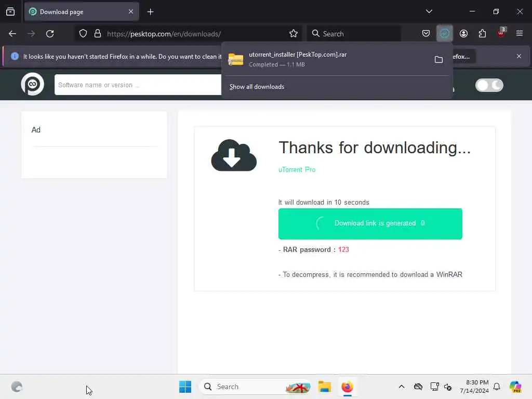
Task: Click Show all downloads
Action: [x=257, y=87]
